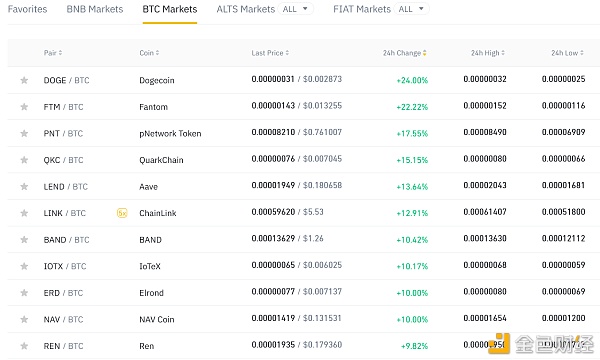Screen dimensions: 600x360
Task: Open the REN / BTC trading pair
Action: tap(63, 346)
